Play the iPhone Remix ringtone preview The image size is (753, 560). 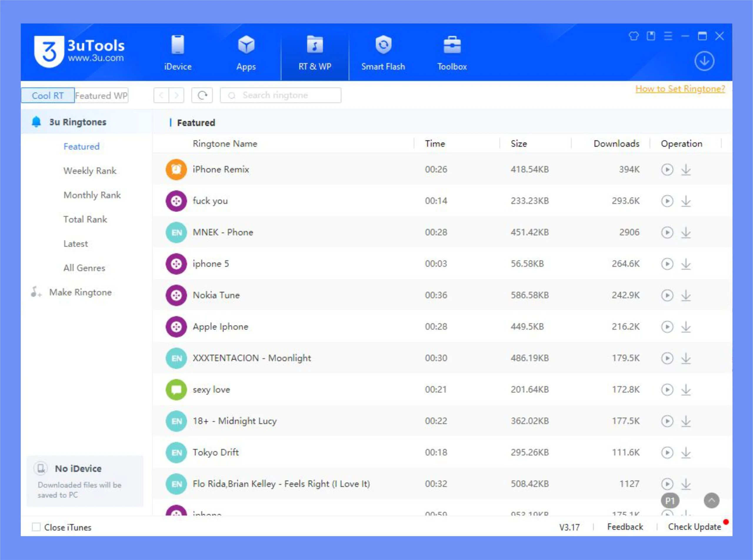tap(667, 169)
